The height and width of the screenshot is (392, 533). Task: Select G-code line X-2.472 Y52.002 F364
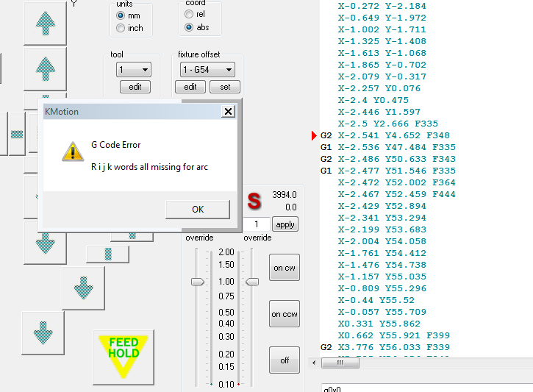pos(397,182)
